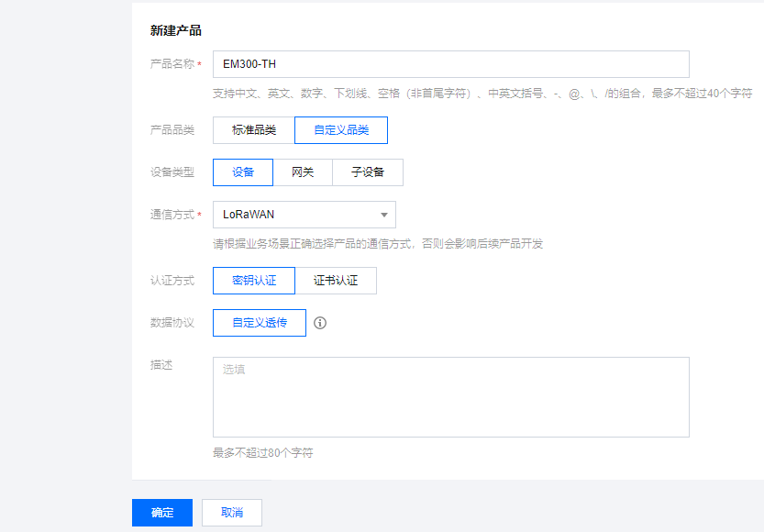This screenshot has height=532, width=764.
Task: Choose the 自定义品类 product category option
Action: 341,130
